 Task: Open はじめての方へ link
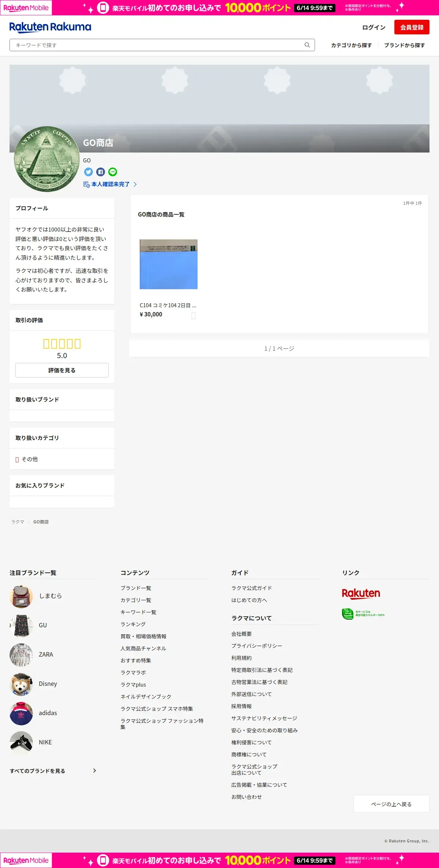coord(249,600)
